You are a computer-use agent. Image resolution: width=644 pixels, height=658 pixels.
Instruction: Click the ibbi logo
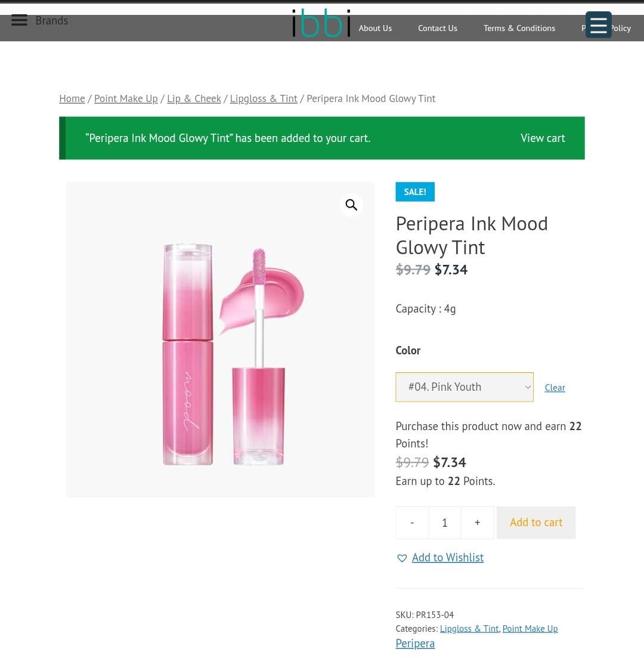click(x=321, y=23)
